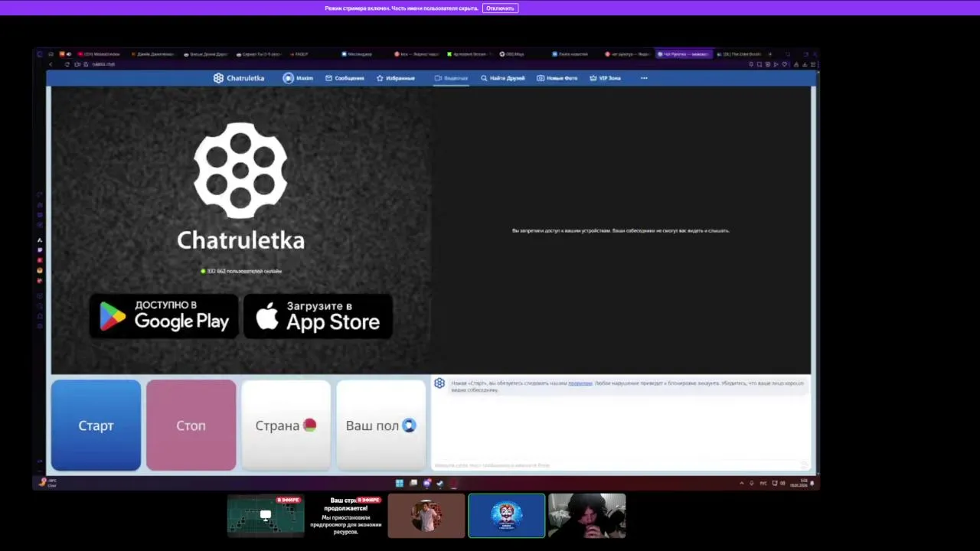Switch to the Видеочат tab

click(451, 78)
